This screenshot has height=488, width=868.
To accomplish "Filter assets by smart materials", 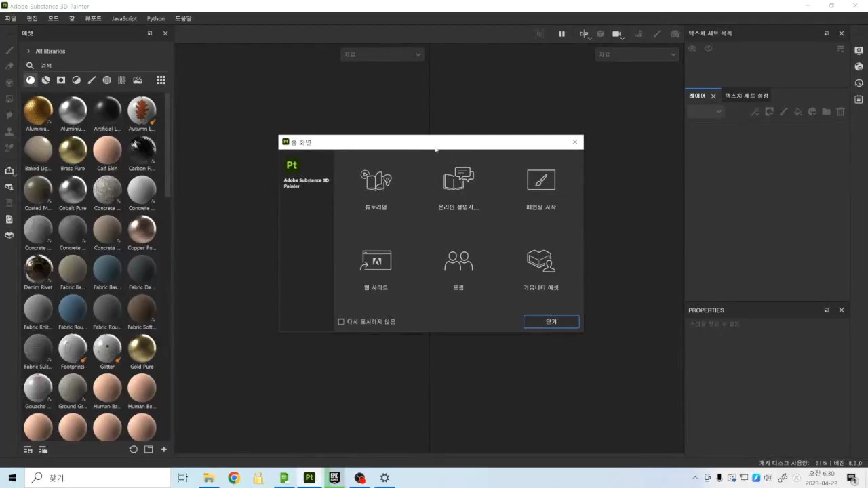I will (45, 80).
